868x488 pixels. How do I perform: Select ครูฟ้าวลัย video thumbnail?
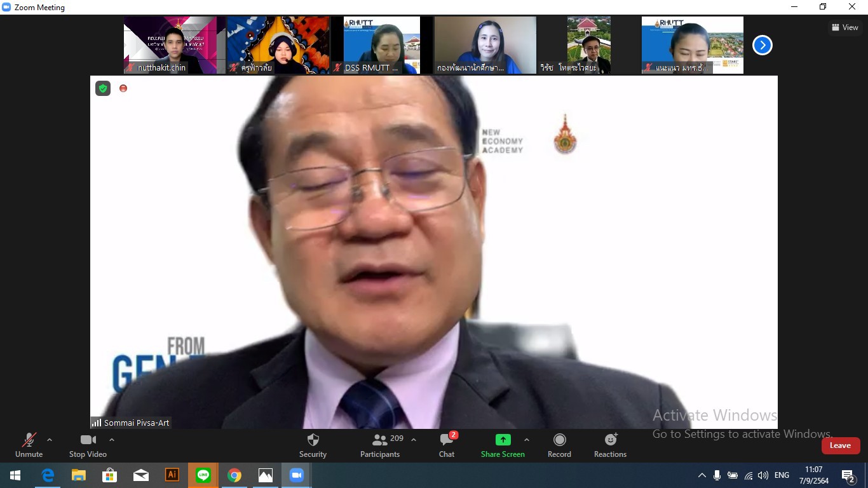click(x=278, y=45)
